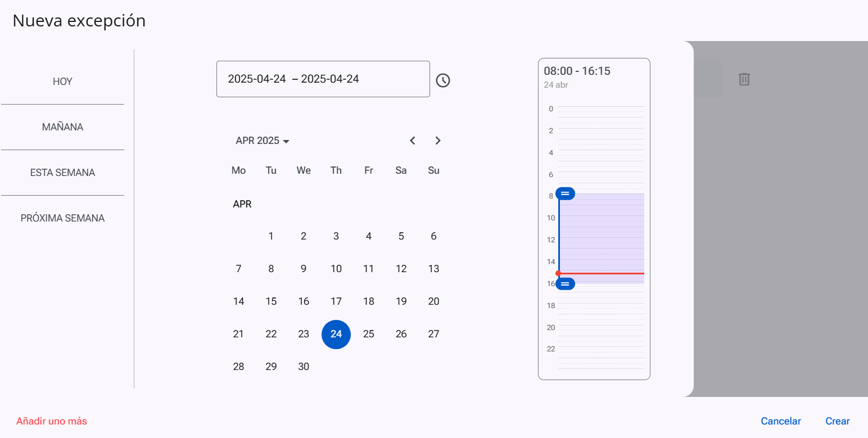Select April 2 in the calendar
The width and height of the screenshot is (868, 438).
[304, 236]
